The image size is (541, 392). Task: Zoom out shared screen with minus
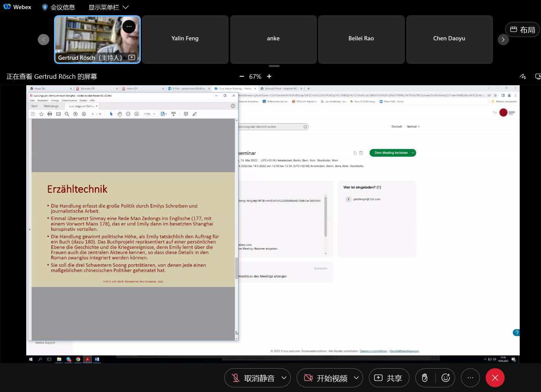[242, 76]
